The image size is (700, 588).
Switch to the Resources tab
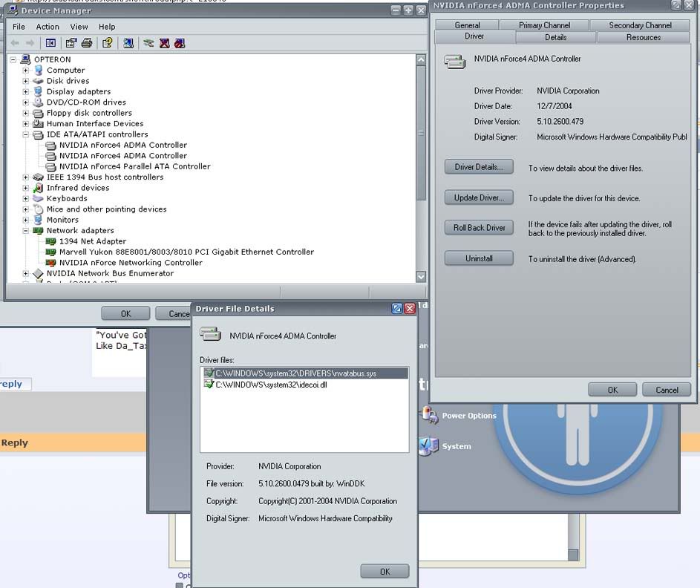pyautogui.click(x=644, y=37)
